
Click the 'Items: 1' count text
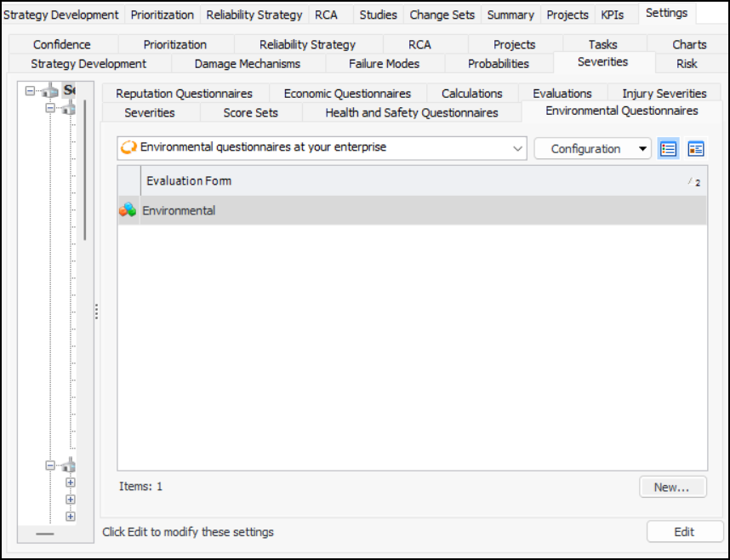tap(140, 487)
